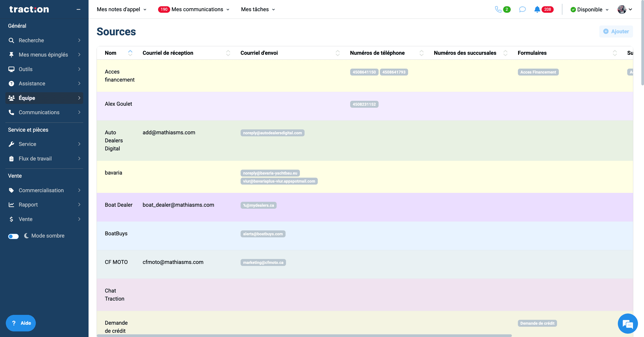Expand the Mes communications dropdown

pos(194,9)
